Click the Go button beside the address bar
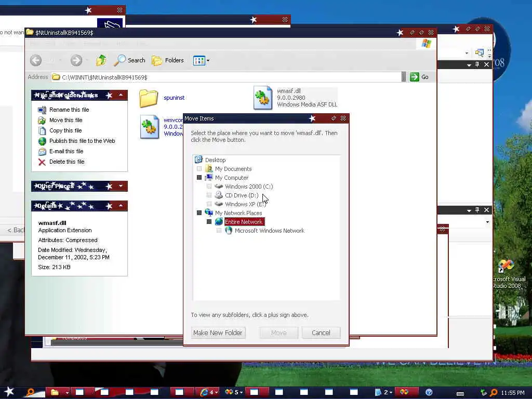532x399 pixels. click(419, 77)
